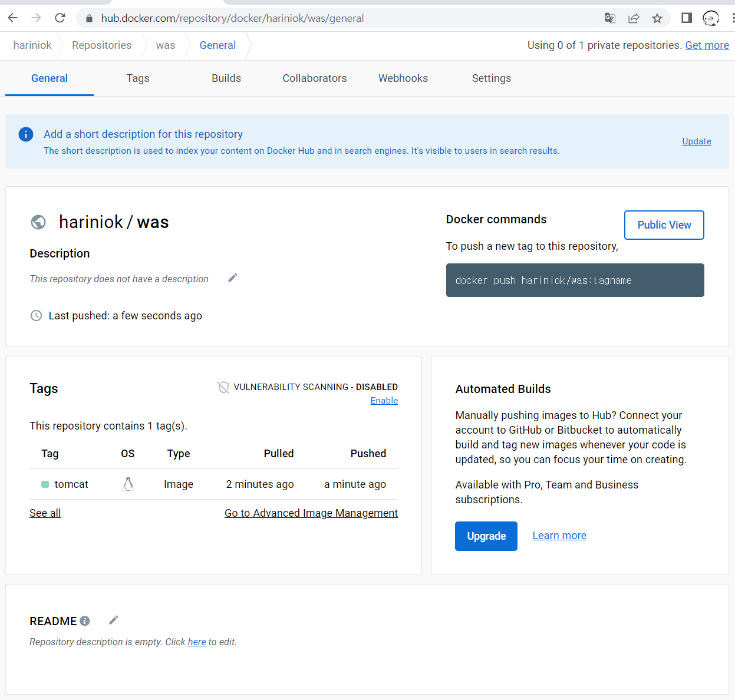The width and height of the screenshot is (735, 700).
Task: Click the General breadcrumb
Action: tap(217, 45)
